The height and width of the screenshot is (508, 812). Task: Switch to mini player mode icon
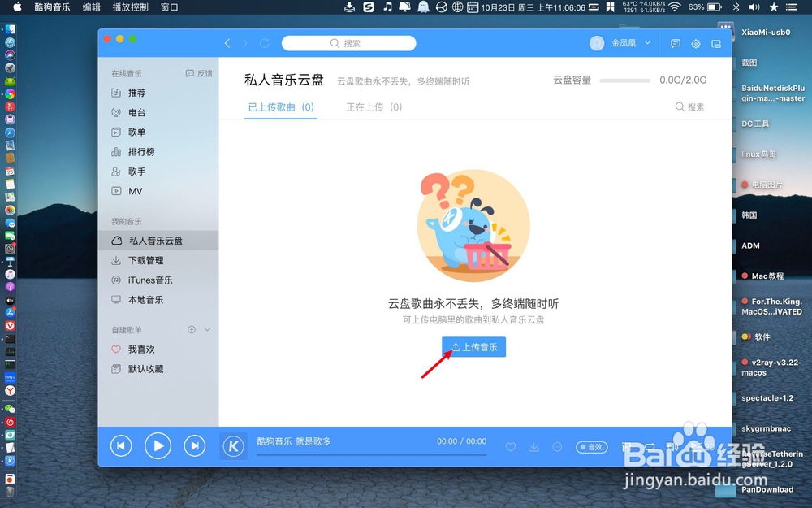[x=716, y=44]
